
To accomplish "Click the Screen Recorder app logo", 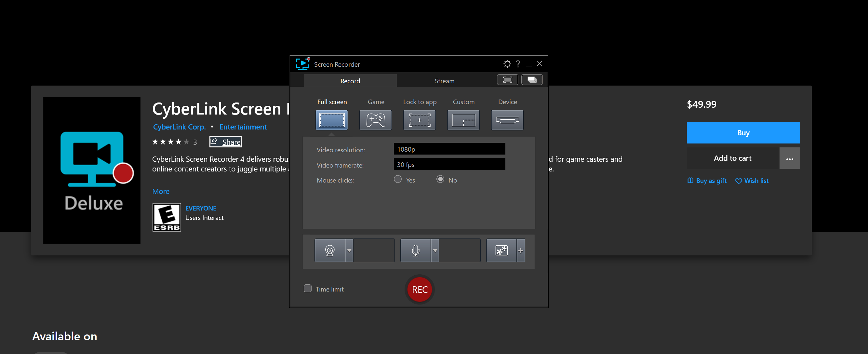I will tap(302, 64).
